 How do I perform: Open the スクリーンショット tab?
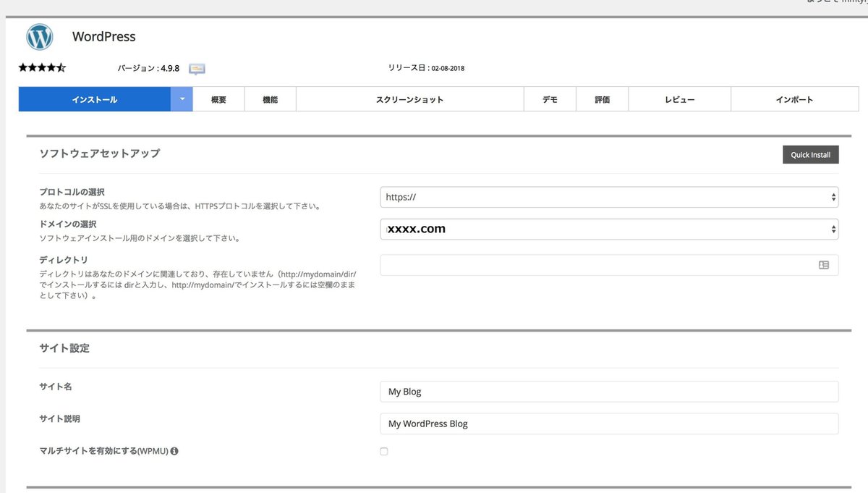pos(409,99)
